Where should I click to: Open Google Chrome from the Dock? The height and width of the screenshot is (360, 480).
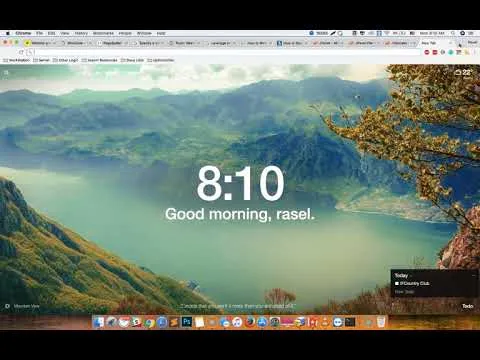tap(149, 322)
